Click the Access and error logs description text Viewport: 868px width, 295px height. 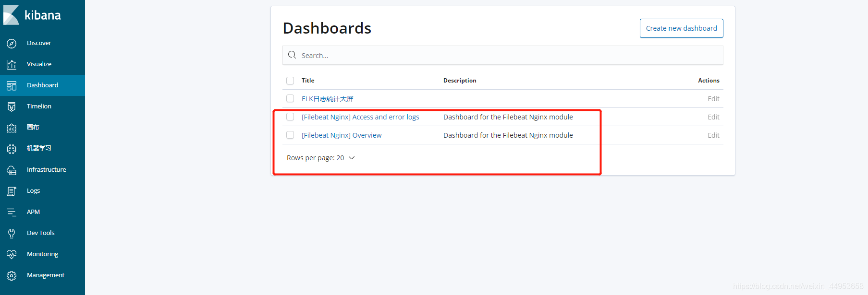508,117
